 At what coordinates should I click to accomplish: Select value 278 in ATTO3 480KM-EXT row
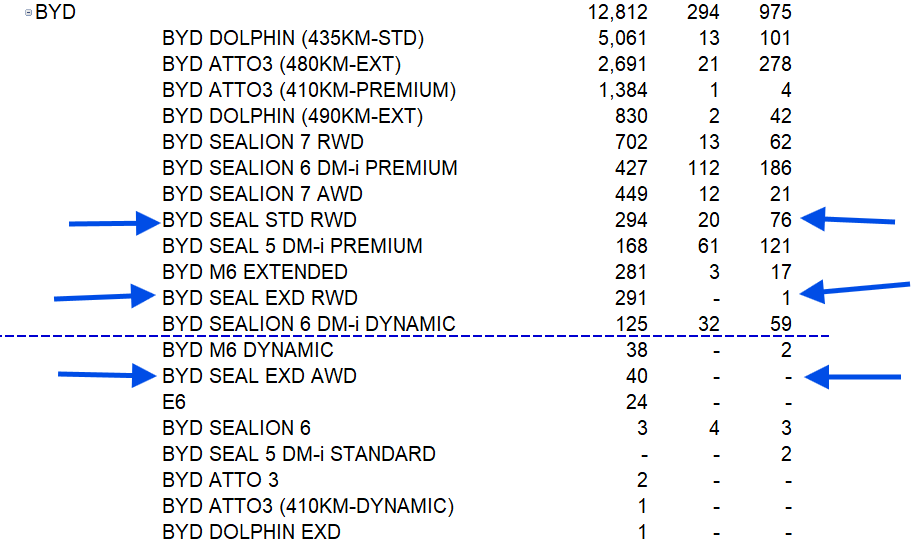775,64
